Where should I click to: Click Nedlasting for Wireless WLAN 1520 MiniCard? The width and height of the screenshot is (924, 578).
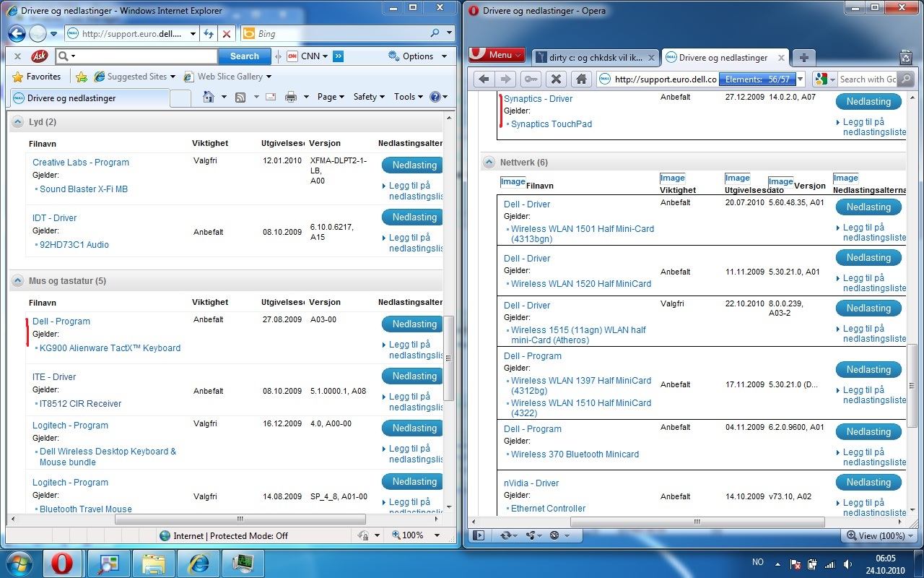(x=868, y=257)
